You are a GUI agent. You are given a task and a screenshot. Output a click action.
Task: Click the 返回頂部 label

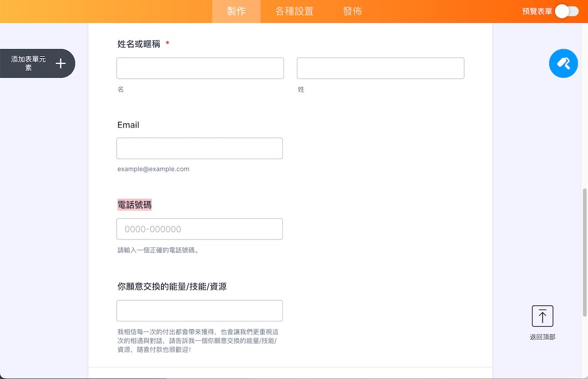pyautogui.click(x=542, y=337)
